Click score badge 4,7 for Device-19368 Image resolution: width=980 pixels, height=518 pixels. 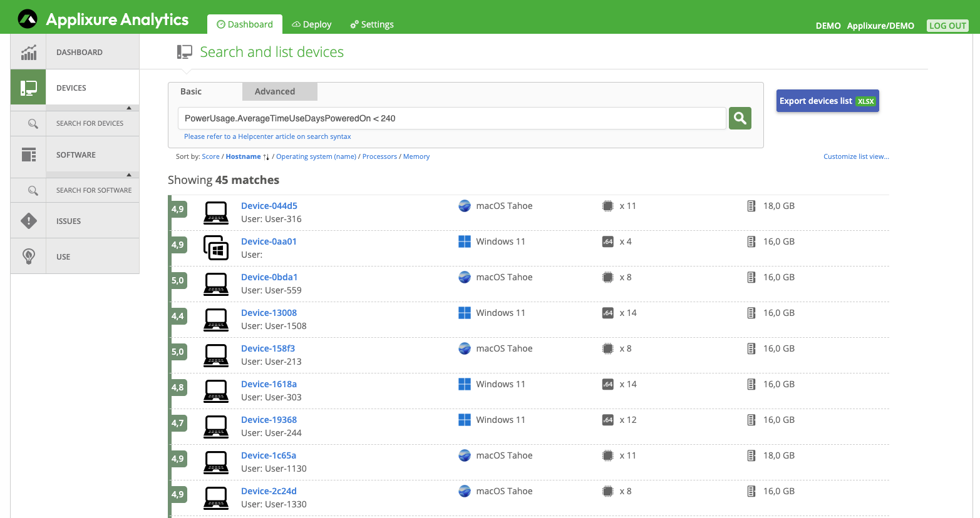click(178, 424)
